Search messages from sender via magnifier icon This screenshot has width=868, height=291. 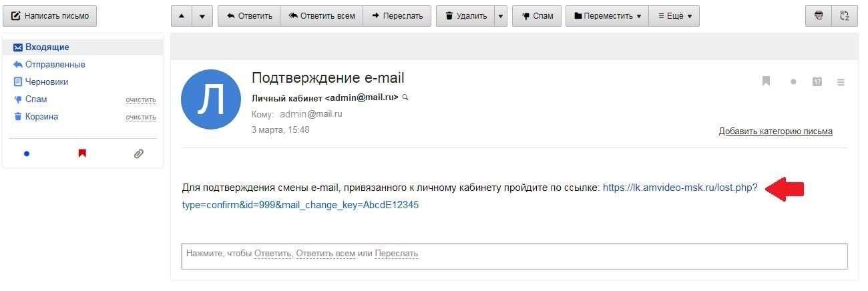tap(405, 97)
